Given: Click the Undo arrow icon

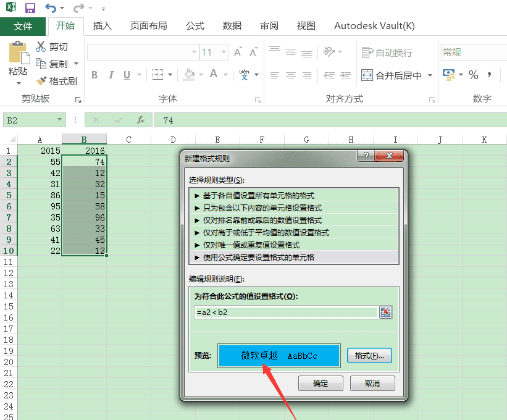Looking at the screenshot, I should click(51, 8).
